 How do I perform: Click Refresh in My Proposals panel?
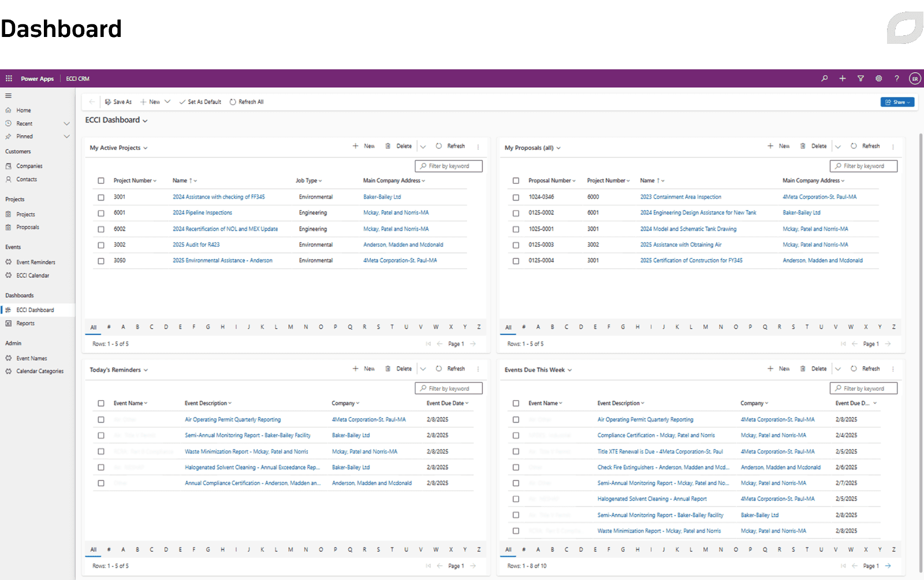865,146
